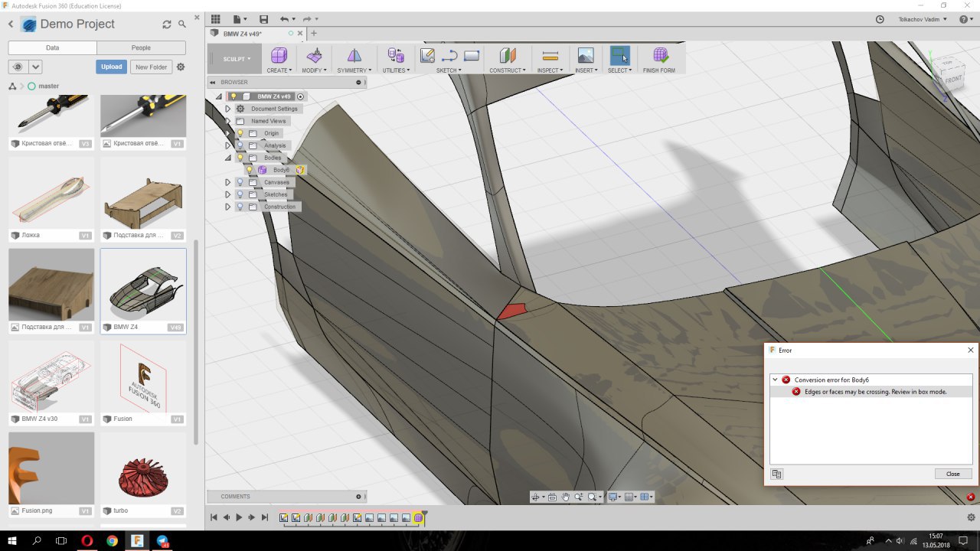
Task: Open the data panel grid icon
Action: pyautogui.click(x=215, y=19)
